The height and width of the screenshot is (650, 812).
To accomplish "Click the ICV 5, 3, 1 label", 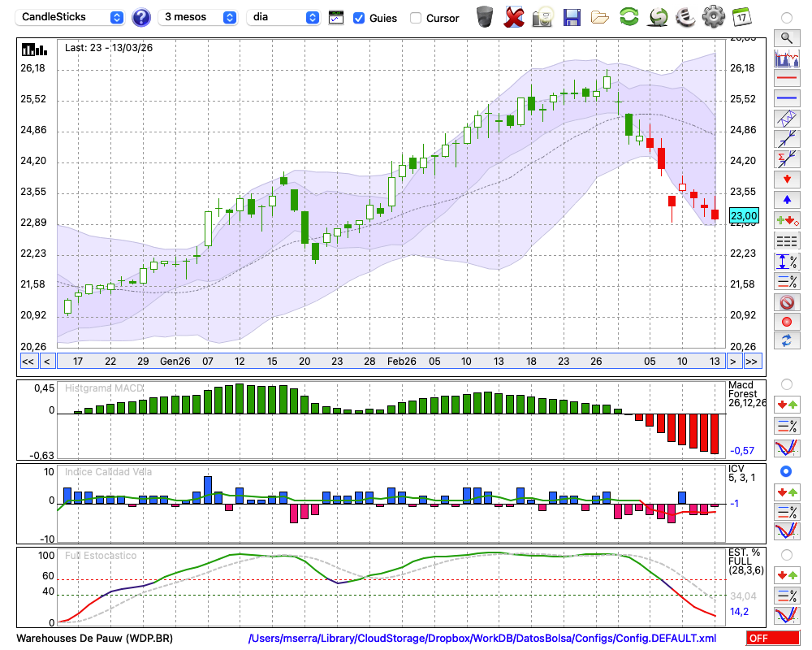I will (x=742, y=473).
